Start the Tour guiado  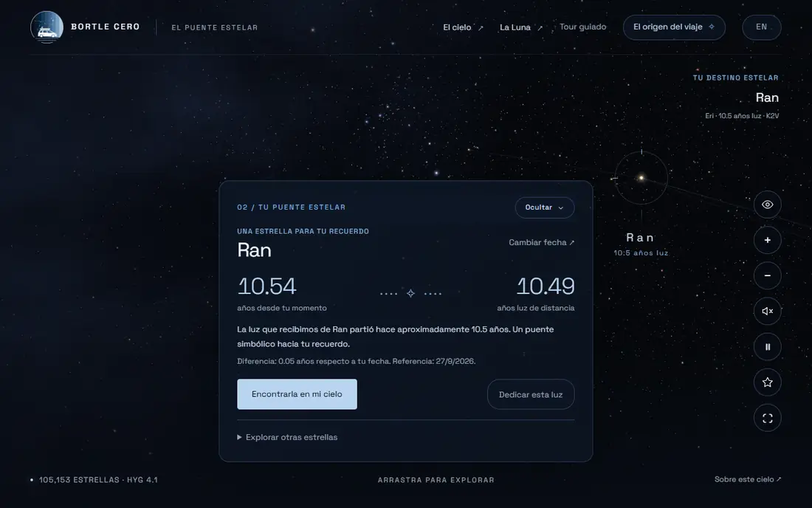[582, 27]
